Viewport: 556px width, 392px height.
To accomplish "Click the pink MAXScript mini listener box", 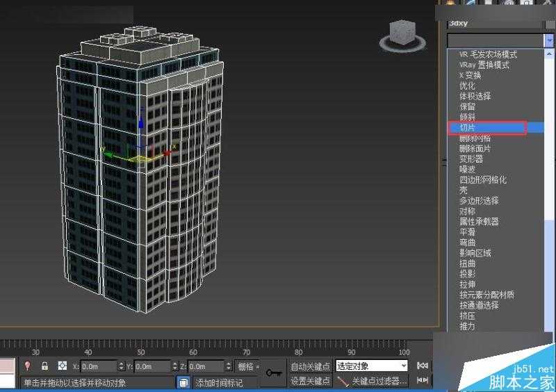I will coord(8,366).
